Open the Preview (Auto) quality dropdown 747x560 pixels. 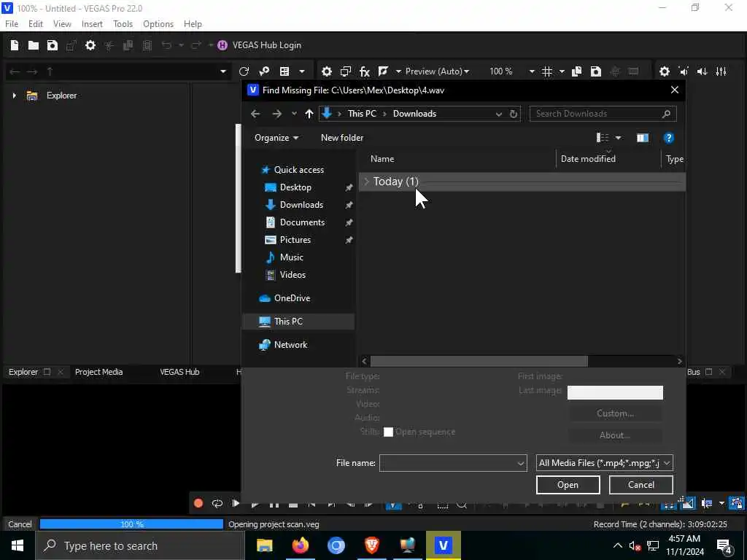click(x=437, y=71)
